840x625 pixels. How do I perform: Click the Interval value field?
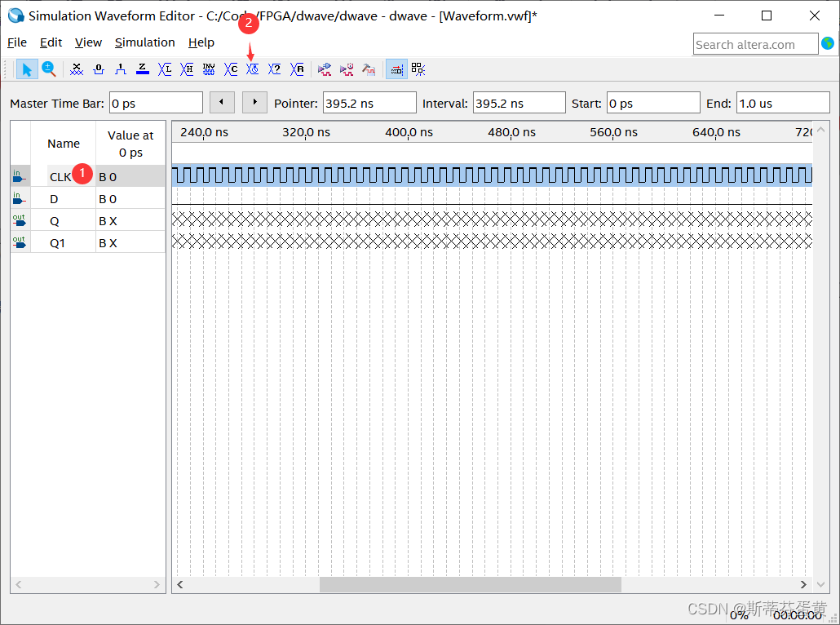pyautogui.click(x=519, y=103)
